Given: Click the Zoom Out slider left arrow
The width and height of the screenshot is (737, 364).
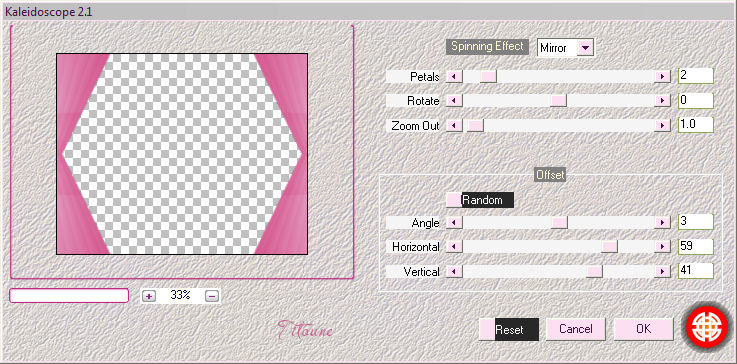Looking at the screenshot, I should point(454,126).
